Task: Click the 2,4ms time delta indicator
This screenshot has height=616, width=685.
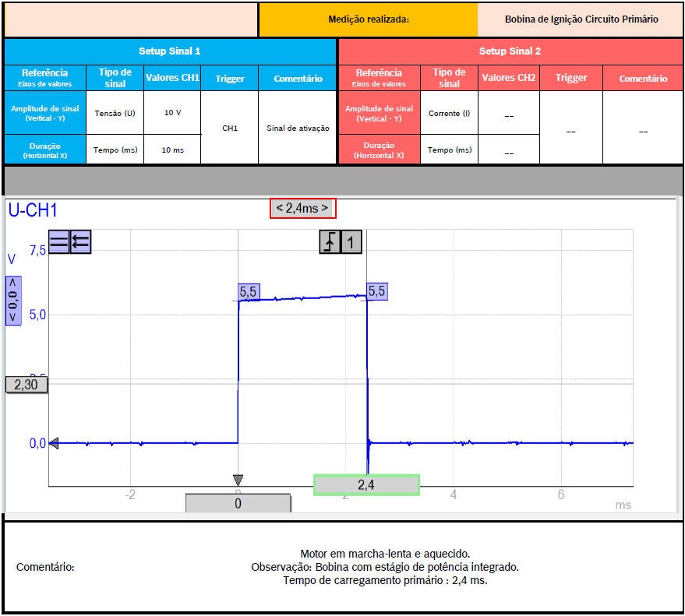Action: pyautogui.click(x=303, y=208)
